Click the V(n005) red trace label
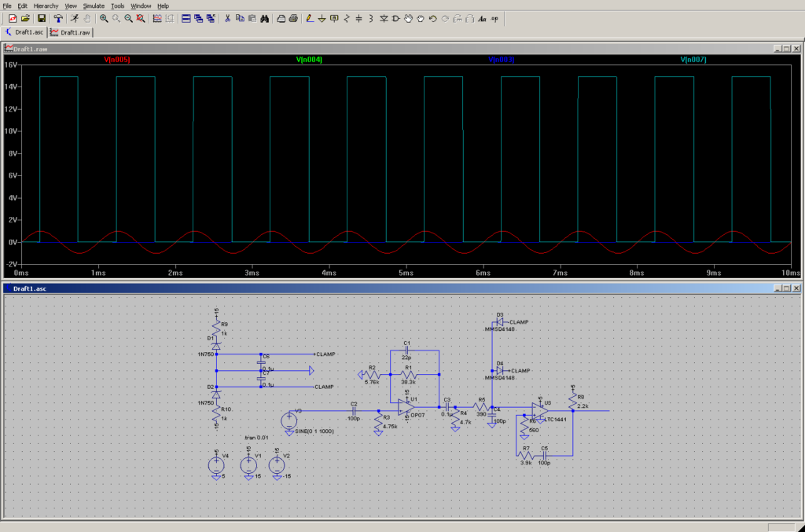805x532 pixels. point(117,60)
